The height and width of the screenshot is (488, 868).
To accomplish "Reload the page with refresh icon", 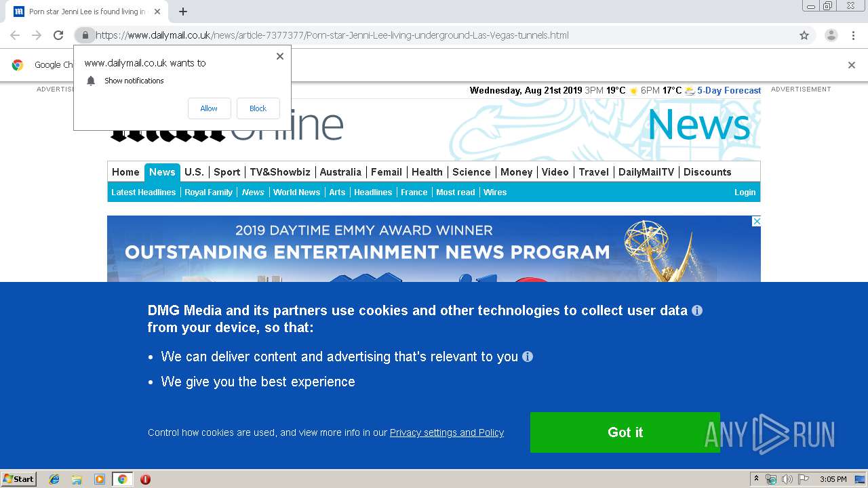I will pos(58,35).
